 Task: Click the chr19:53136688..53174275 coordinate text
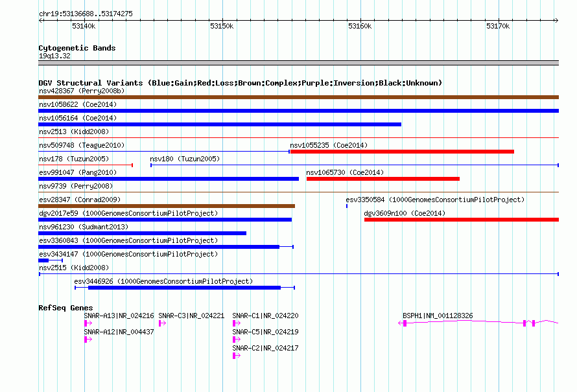86,14
